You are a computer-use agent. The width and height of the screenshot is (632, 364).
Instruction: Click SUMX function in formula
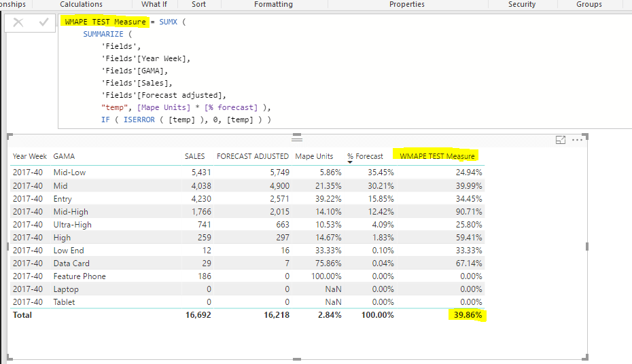(168, 22)
